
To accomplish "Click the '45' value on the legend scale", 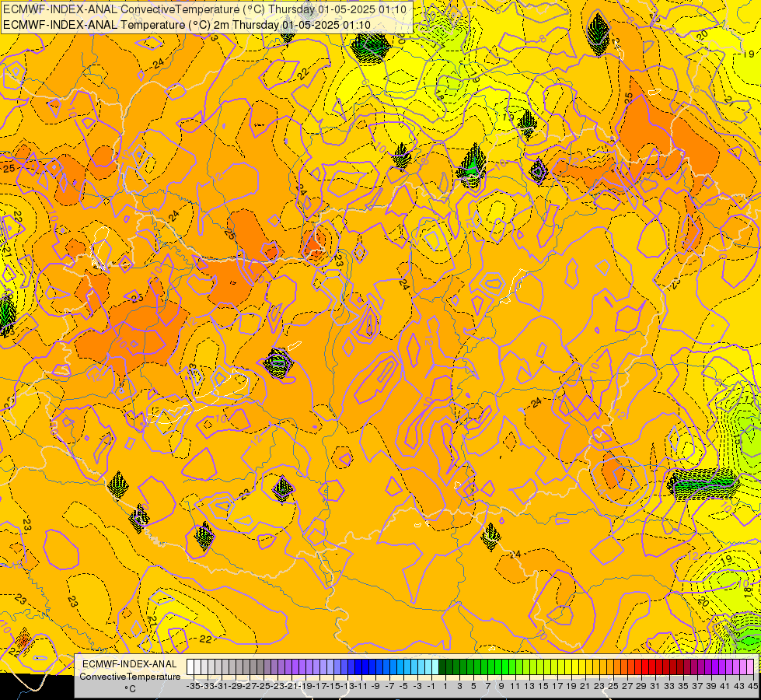I will [752, 686].
